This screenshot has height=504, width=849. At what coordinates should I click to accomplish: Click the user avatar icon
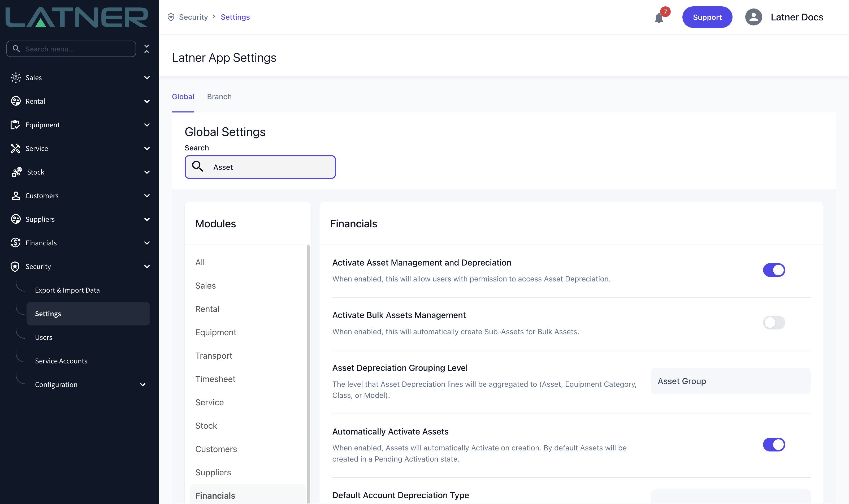pyautogui.click(x=753, y=17)
